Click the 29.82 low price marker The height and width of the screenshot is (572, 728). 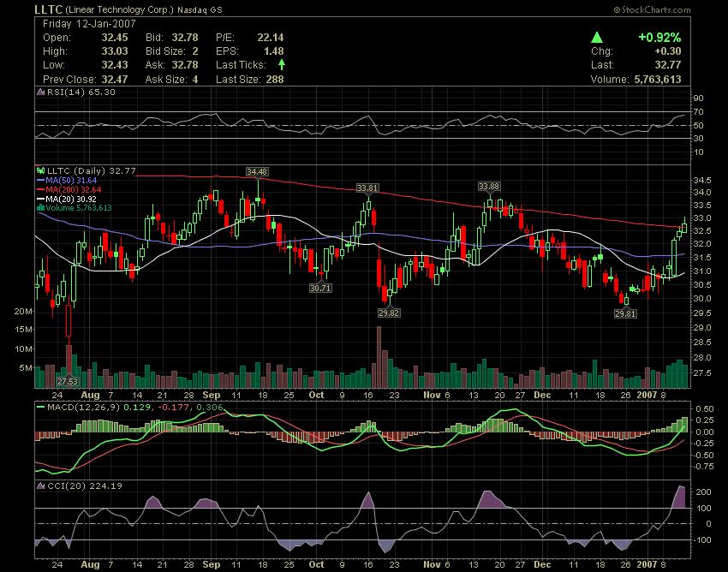(389, 313)
